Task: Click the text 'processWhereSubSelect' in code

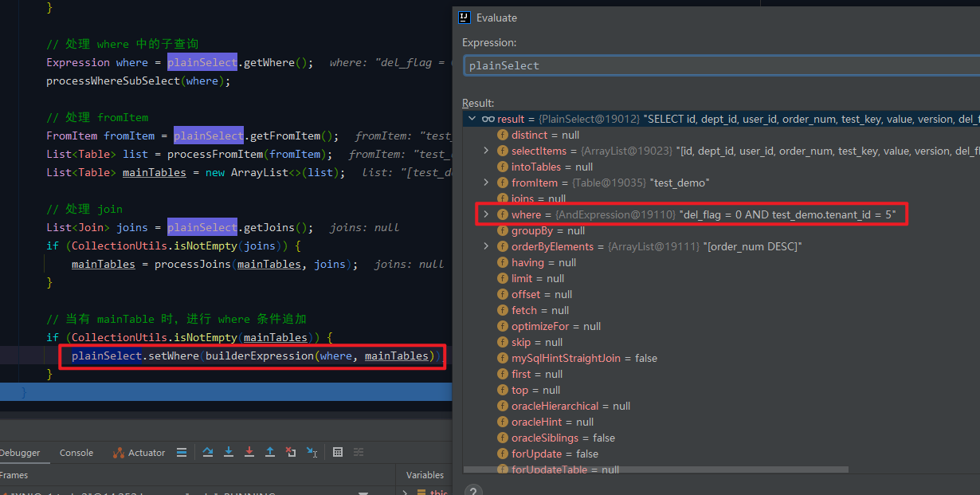Action: tap(114, 81)
